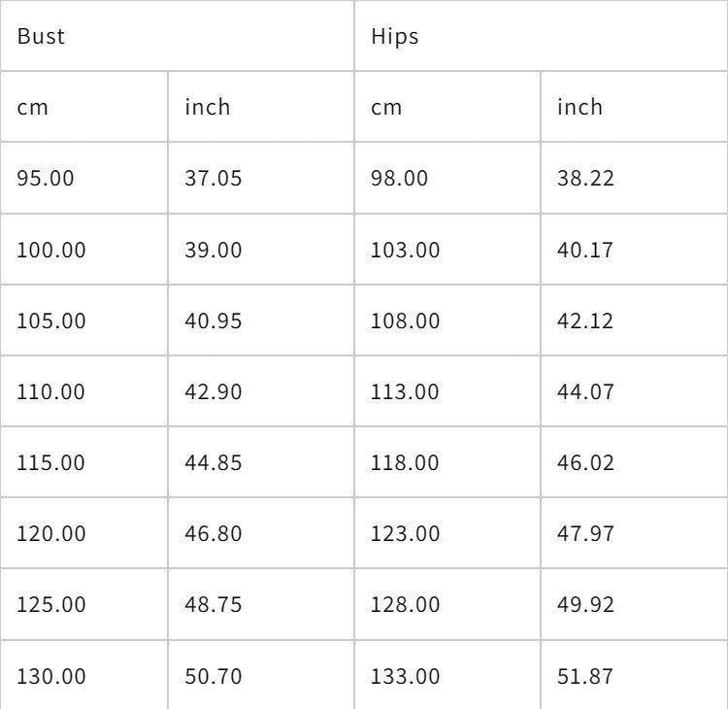Select the 44.85 bust inch value
Image resolution: width=728 pixels, height=709 pixels.
[x=213, y=462]
